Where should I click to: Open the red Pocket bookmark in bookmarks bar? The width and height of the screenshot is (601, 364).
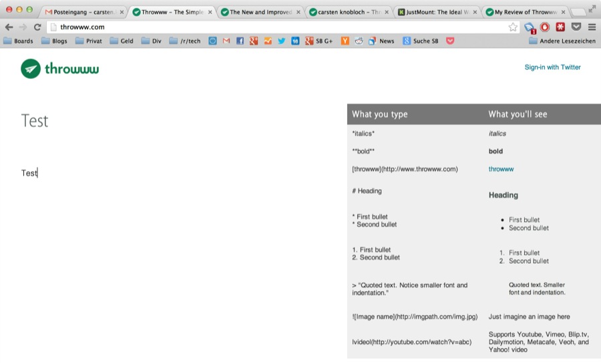pos(450,41)
